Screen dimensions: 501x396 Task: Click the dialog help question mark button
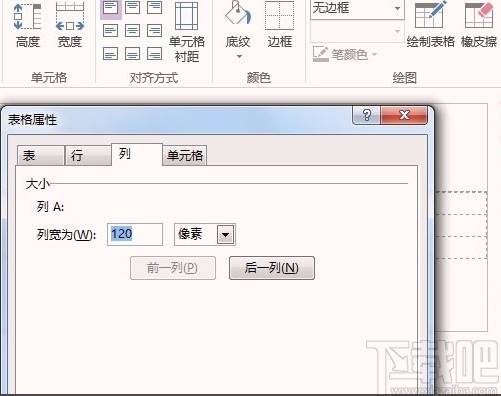pos(366,115)
